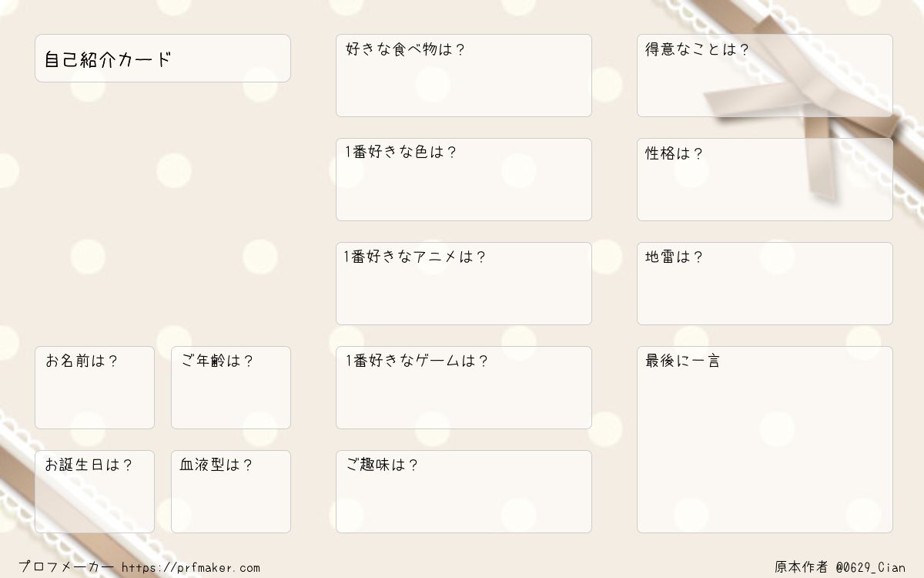Click the 原本作者 credit text
Viewport: 924px width, 578px height.
tap(802, 568)
